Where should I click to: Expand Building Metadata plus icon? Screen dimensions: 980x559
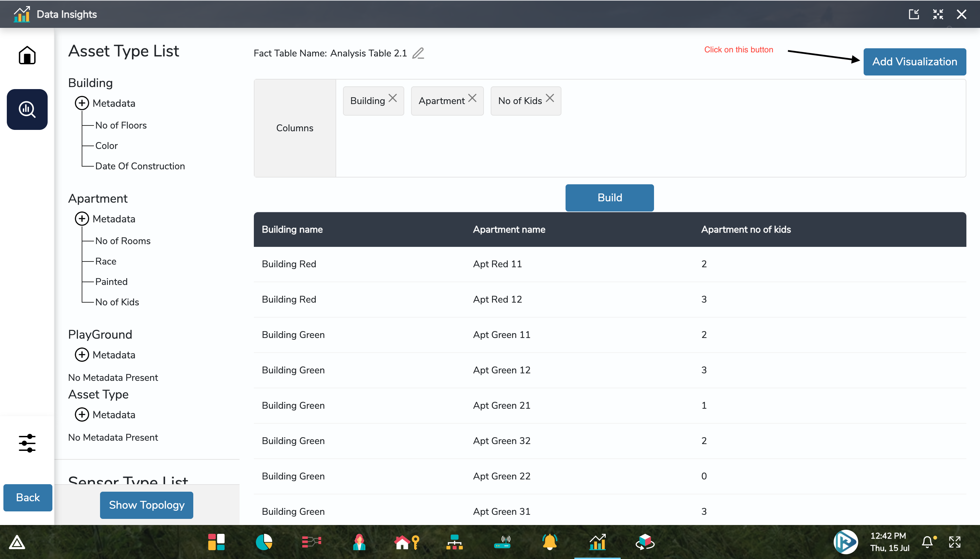point(81,103)
